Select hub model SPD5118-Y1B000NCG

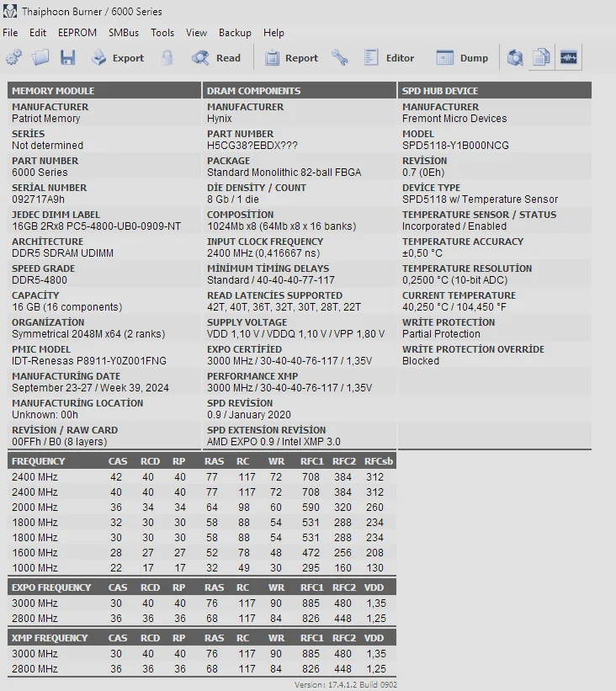pyautogui.click(x=455, y=146)
